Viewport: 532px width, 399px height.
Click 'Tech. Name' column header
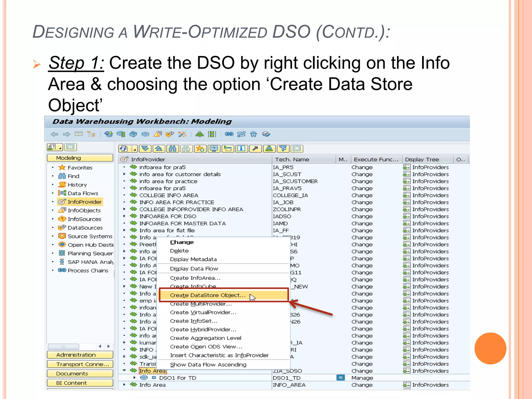coord(304,159)
